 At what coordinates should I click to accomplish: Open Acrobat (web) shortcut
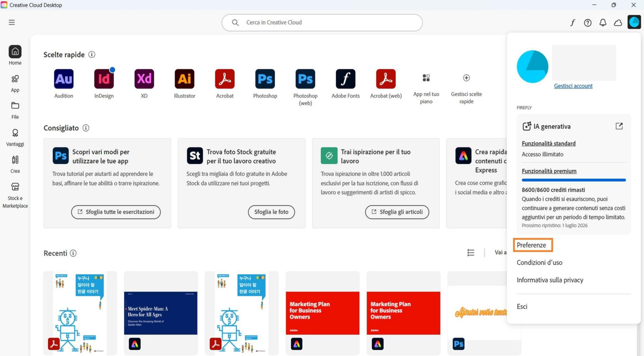tap(386, 79)
